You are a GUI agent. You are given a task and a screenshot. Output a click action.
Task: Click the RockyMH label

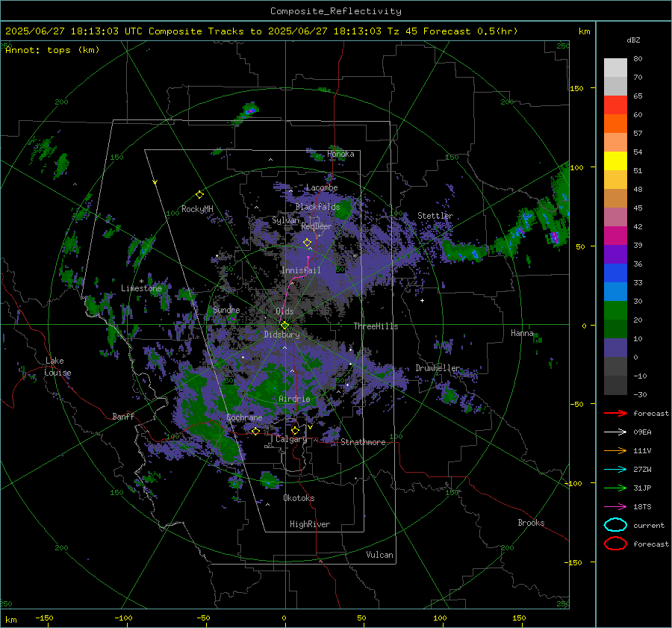coord(197,209)
